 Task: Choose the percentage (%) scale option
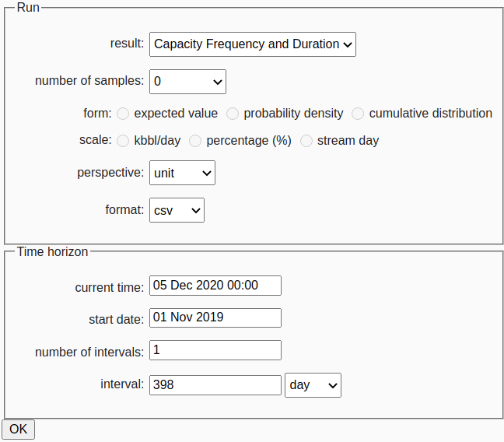click(x=195, y=141)
